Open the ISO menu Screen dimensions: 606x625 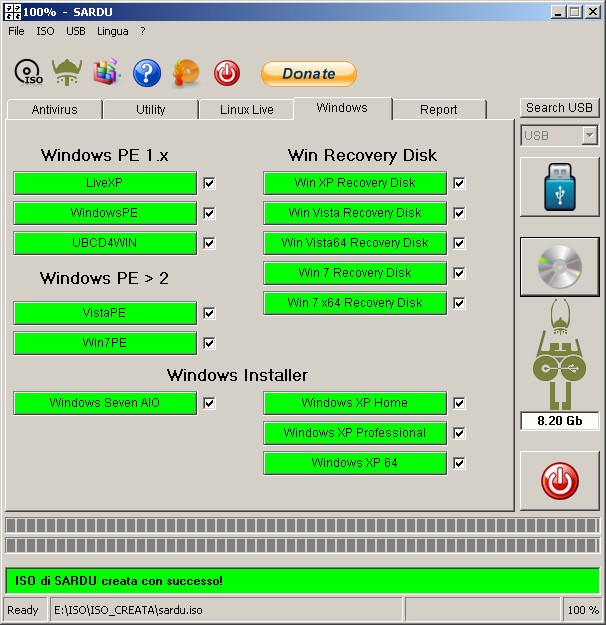pyautogui.click(x=45, y=31)
